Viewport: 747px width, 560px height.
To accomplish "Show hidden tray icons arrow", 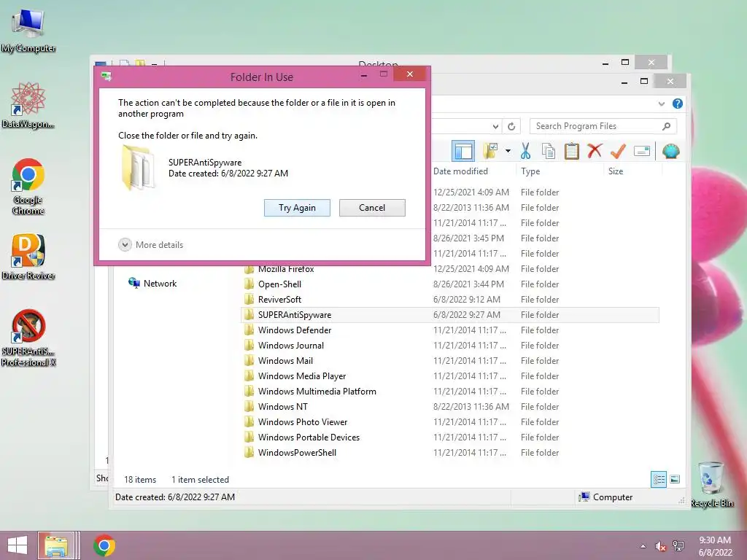I will (643, 545).
